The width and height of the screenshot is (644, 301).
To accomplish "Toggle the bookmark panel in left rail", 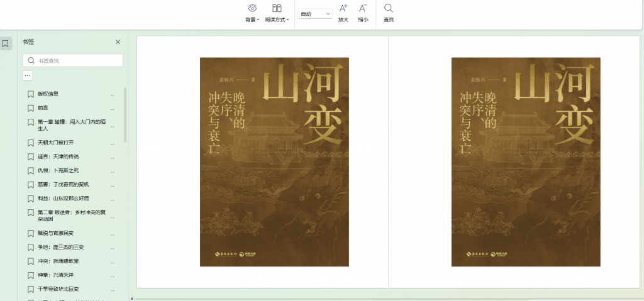I will pos(6,43).
